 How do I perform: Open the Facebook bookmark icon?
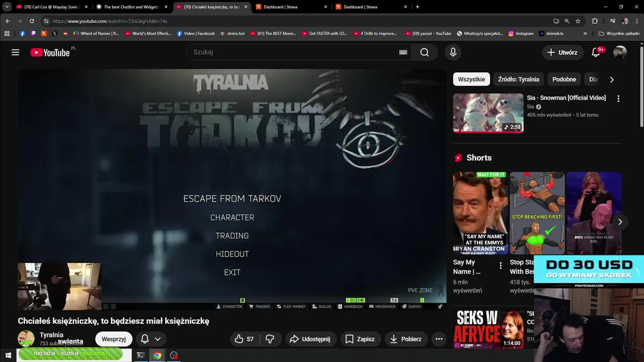22,34
